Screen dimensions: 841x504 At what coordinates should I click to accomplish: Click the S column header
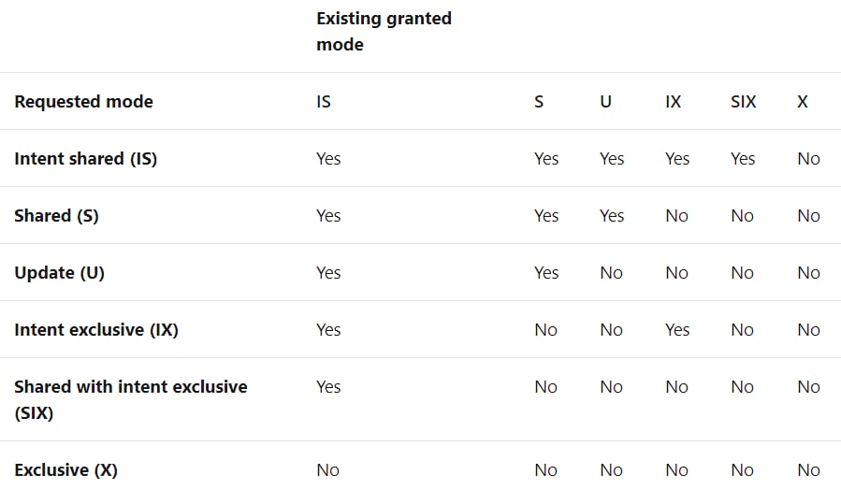[539, 101]
